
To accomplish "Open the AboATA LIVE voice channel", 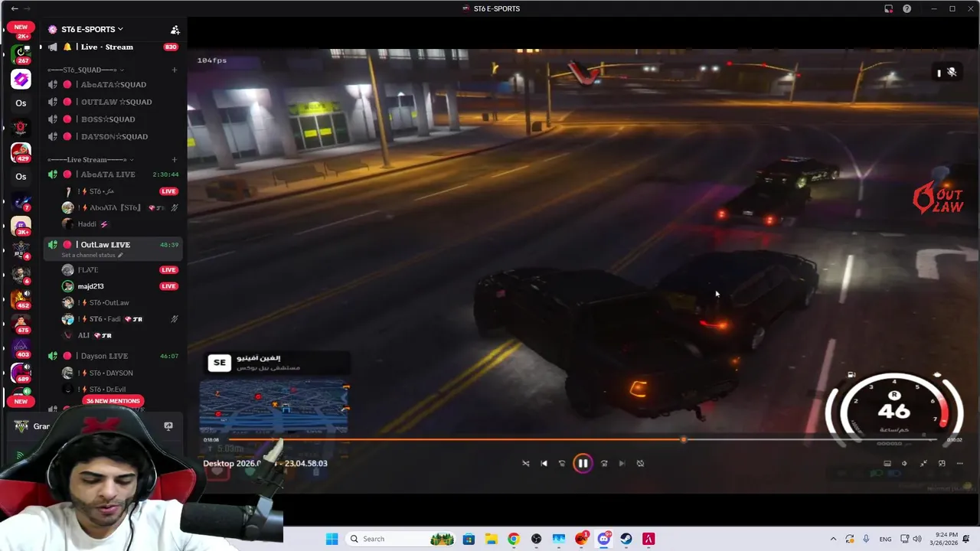I will tap(112, 174).
